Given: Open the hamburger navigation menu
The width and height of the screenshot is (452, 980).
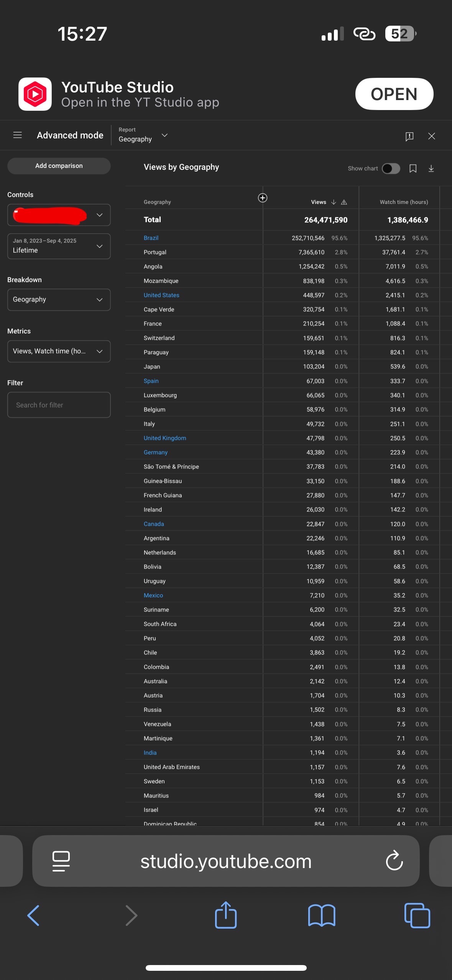Looking at the screenshot, I should (18, 135).
